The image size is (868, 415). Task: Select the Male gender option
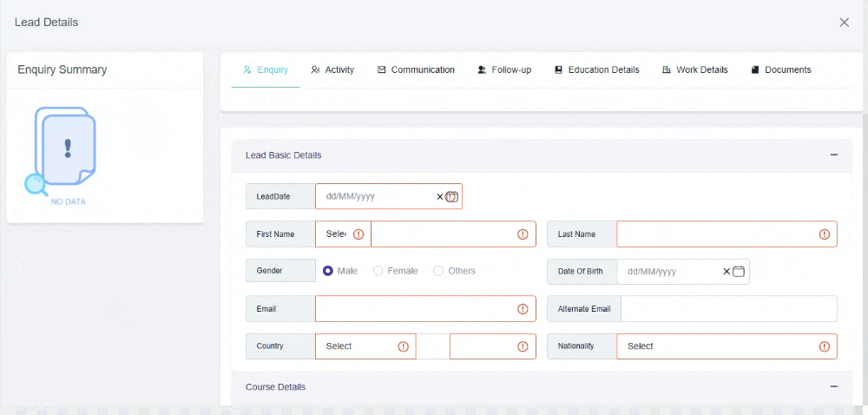click(328, 271)
